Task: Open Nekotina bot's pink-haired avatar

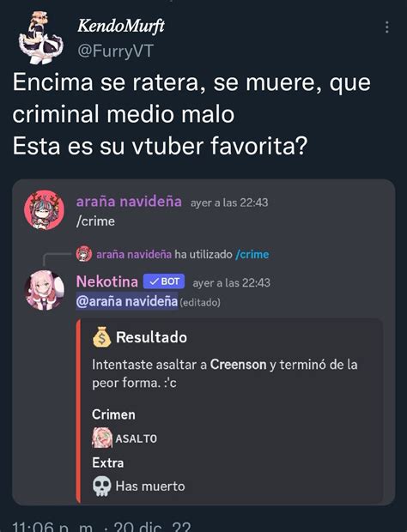Action: 44,290
